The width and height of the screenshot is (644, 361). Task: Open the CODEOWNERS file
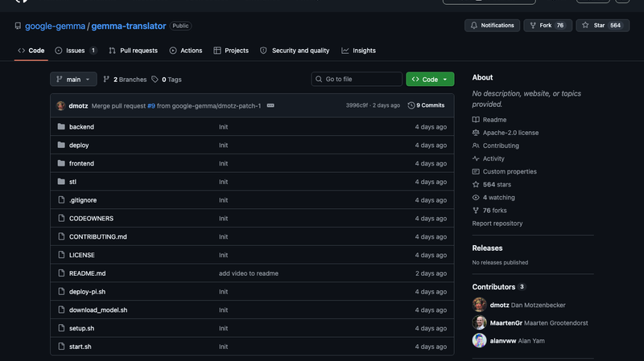click(x=91, y=218)
